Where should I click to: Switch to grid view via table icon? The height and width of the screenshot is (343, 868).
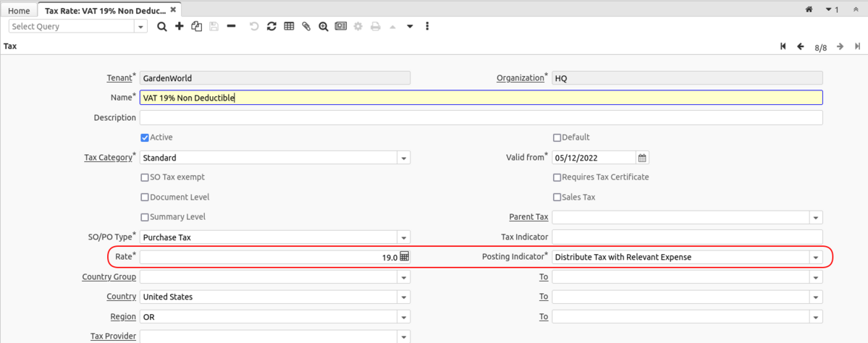pyautogui.click(x=289, y=26)
